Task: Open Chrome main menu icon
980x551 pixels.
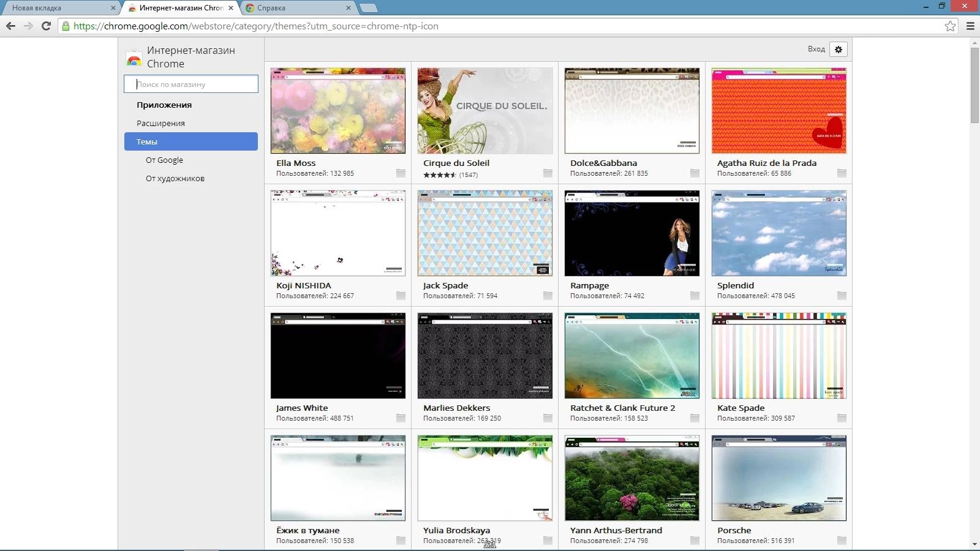Action: (x=970, y=26)
